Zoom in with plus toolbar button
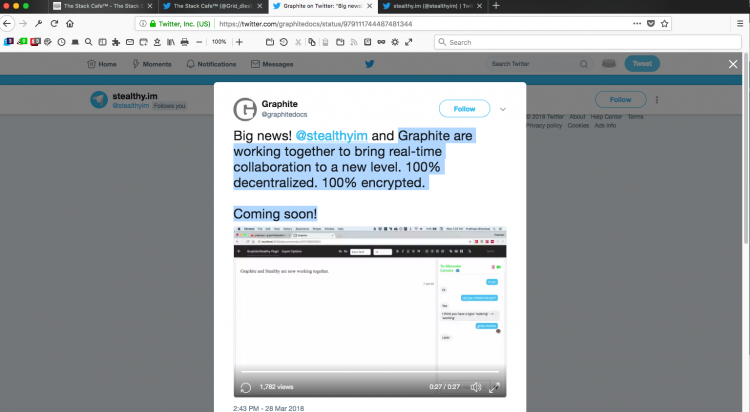750x412 pixels. click(x=239, y=42)
